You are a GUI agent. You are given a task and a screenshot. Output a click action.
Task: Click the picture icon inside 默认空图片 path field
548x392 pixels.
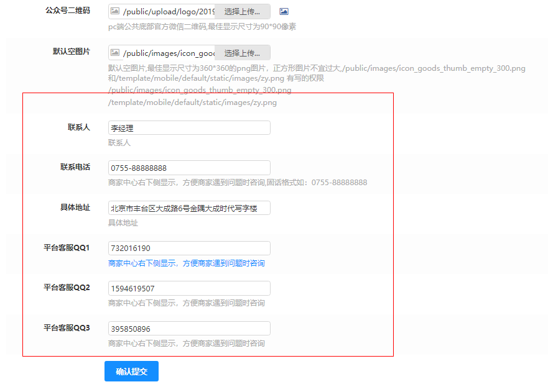115,53
